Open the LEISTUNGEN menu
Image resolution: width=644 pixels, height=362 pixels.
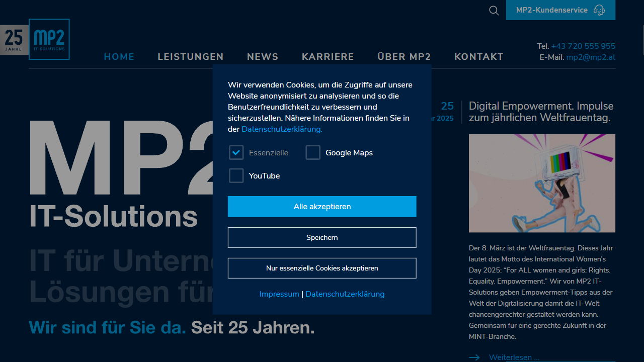point(191,57)
